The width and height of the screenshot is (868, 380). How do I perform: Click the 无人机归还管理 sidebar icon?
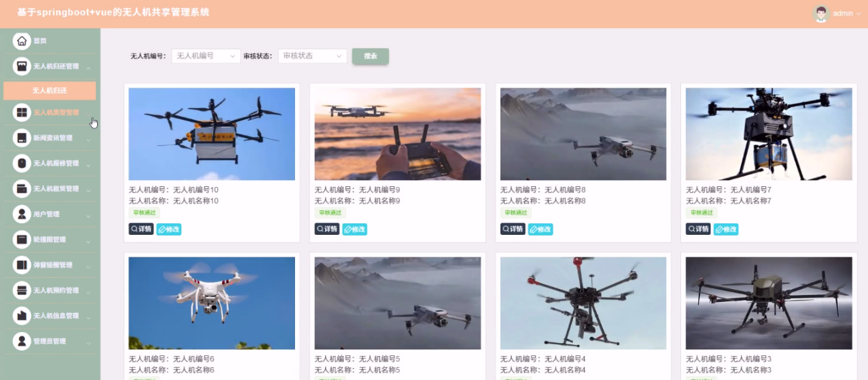[x=22, y=66]
